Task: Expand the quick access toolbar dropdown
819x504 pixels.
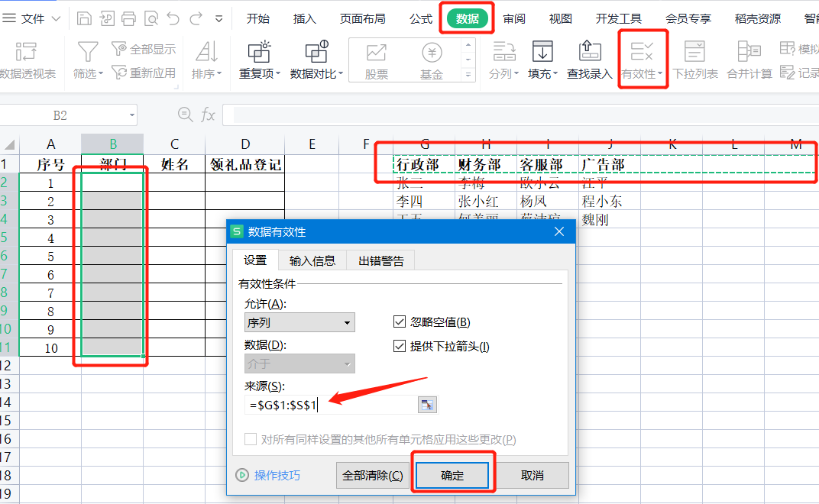Action: (219, 19)
